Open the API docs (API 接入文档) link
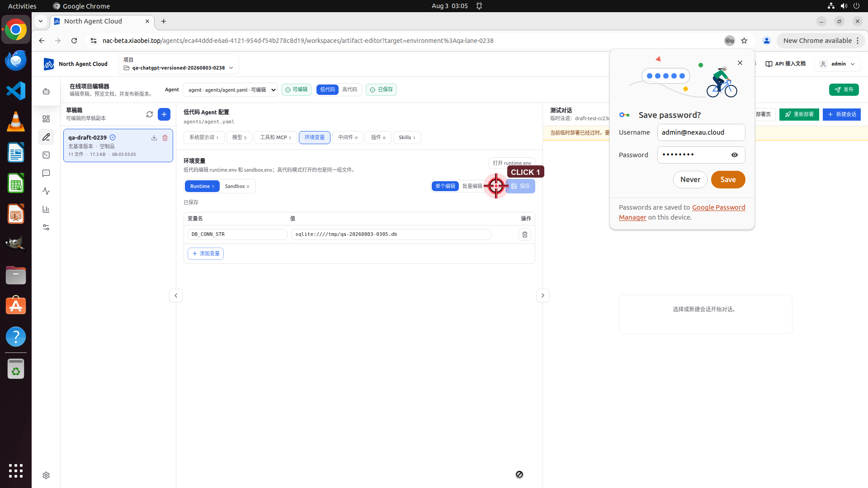 coord(785,64)
